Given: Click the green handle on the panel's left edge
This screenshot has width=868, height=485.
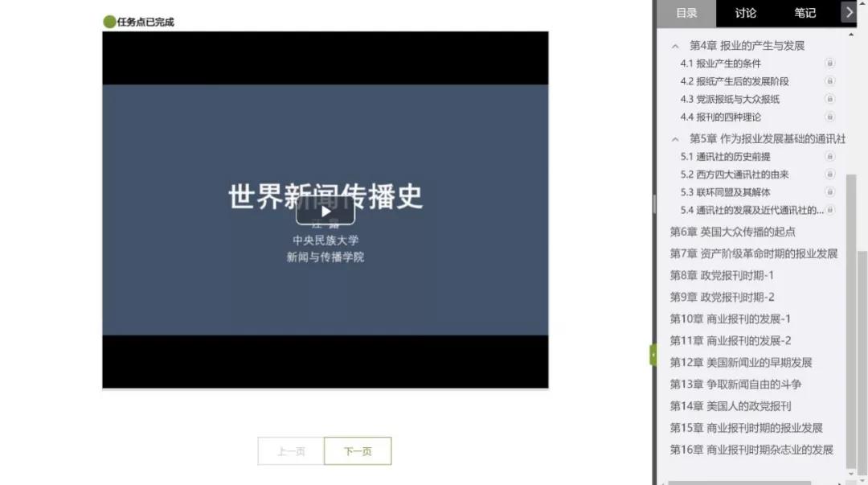Looking at the screenshot, I should [653, 353].
